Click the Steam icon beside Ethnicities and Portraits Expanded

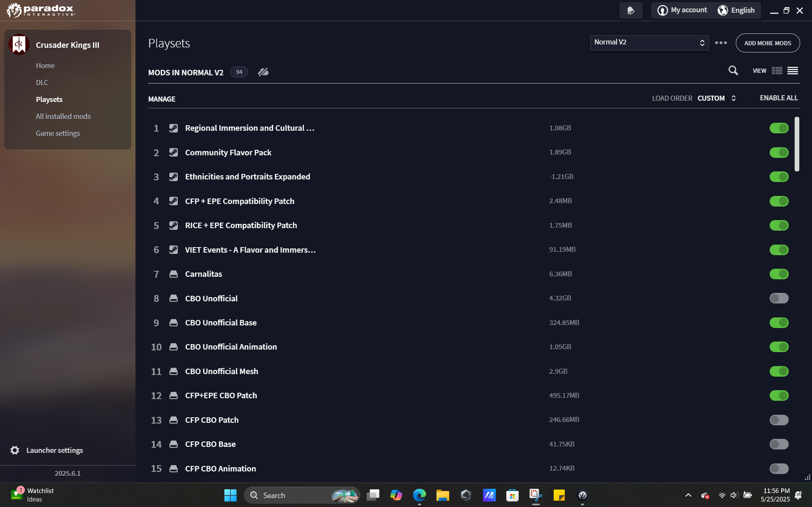[174, 176]
